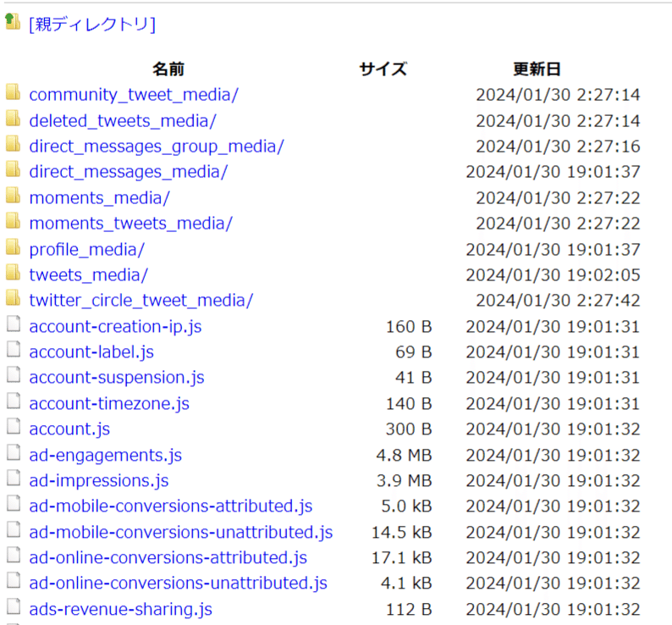Click the サイズ column header
The height and width of the screenshot is (625, 672).
(x=383, y=69)
